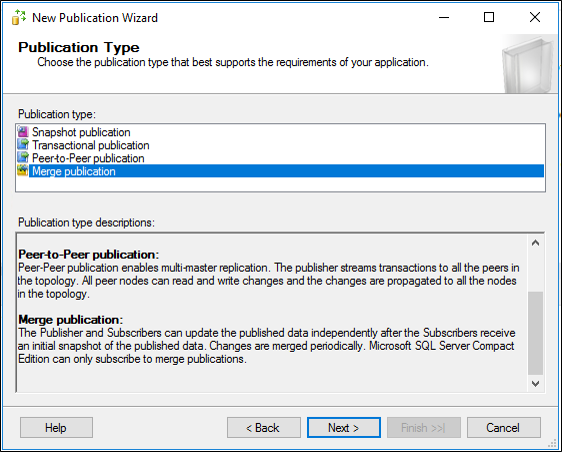Screen dimensions: 562x452
Task: Click the Merge publication icon
Action: coord(23,171)
